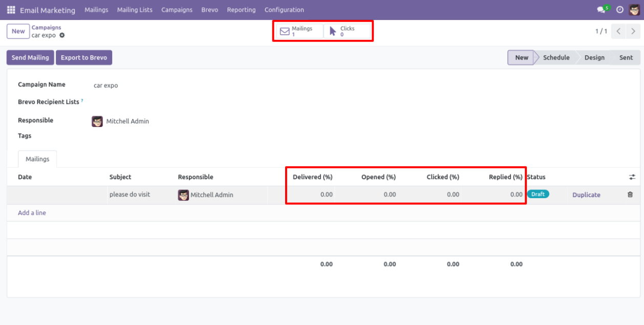Click the Campaign Name field

click(x=205, y=85)
